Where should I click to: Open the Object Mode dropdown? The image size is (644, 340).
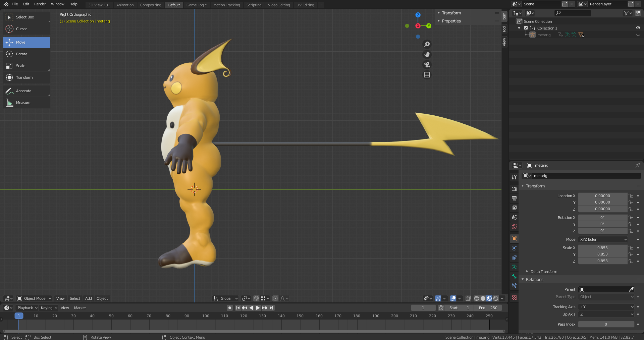34,298
